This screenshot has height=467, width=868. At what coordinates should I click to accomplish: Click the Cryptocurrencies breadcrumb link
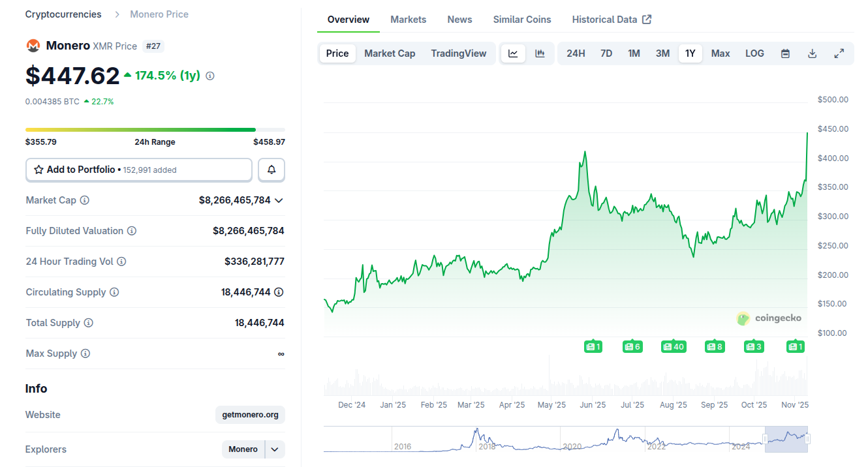point(63,14)
